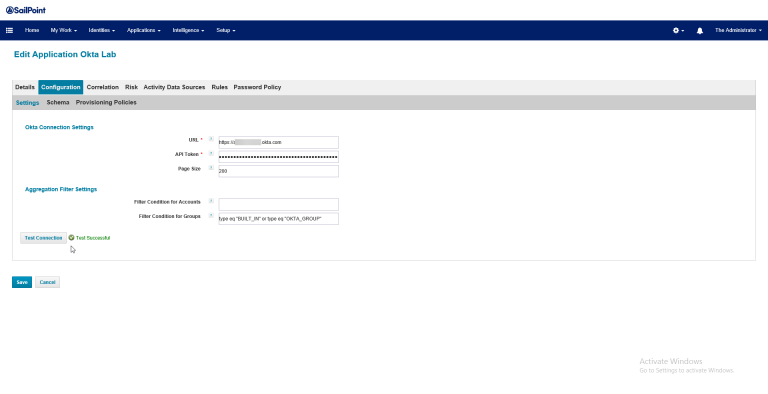Open the notifications bell icon
The image size is (768, 394).
click(699, 30)
